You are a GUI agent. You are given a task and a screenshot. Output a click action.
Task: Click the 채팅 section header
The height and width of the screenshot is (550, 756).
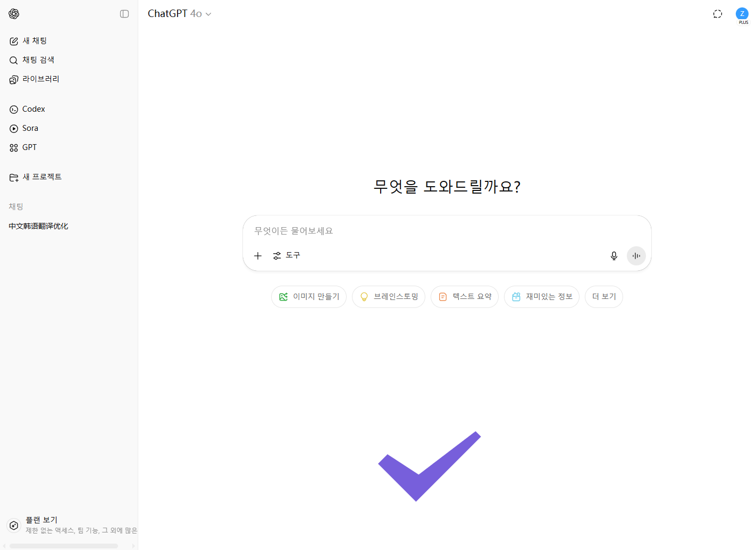(16, 206)
